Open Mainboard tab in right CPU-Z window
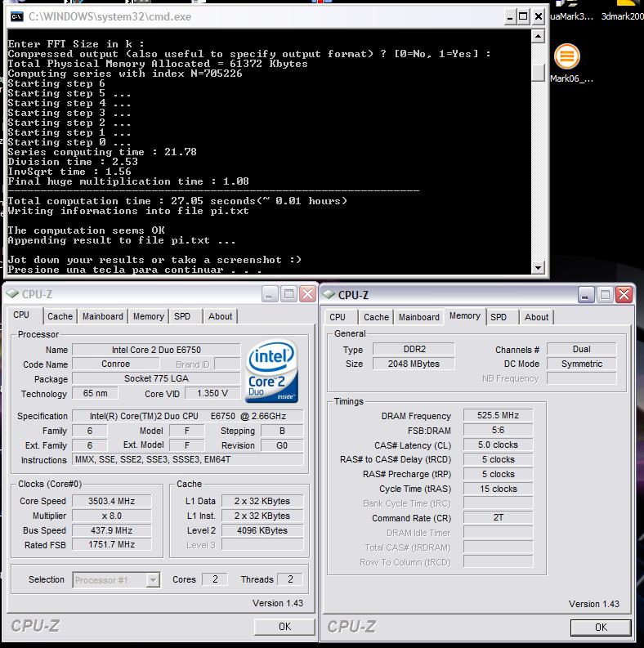The width and height of the screenshot is (644, 648). point(418,317)
